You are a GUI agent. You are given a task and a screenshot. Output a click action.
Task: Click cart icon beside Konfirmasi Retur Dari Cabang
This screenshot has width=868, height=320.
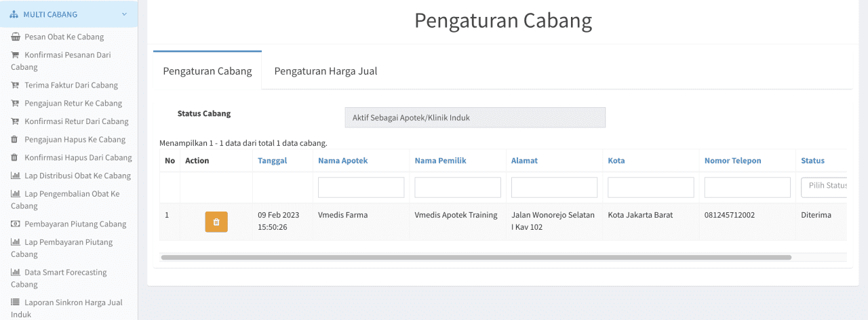(15, 121)
